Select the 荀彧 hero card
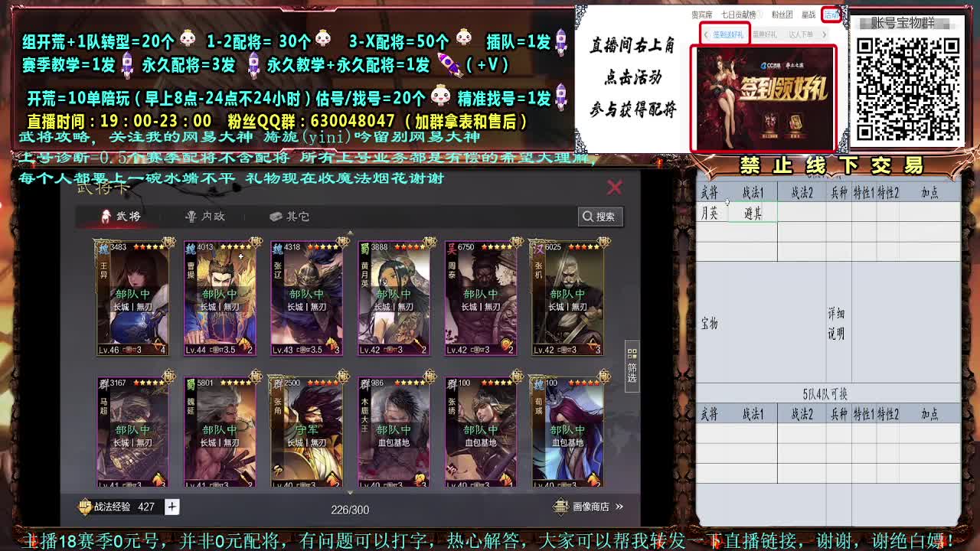The height and width of the screenshot is (551, 980). click(567, 431)
